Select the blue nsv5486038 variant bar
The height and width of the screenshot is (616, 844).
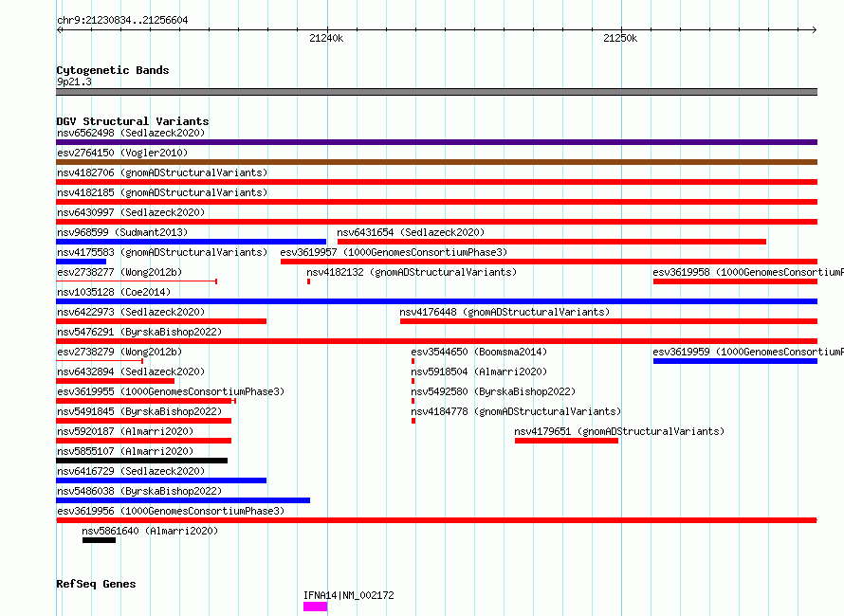[x=183, y=500]
